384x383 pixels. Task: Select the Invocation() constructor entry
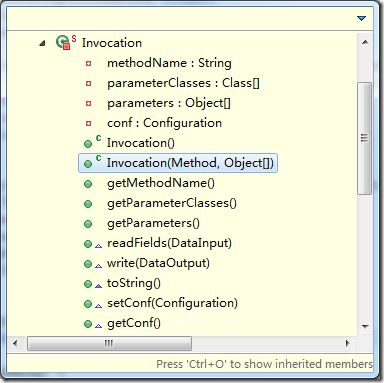(141, 143)
